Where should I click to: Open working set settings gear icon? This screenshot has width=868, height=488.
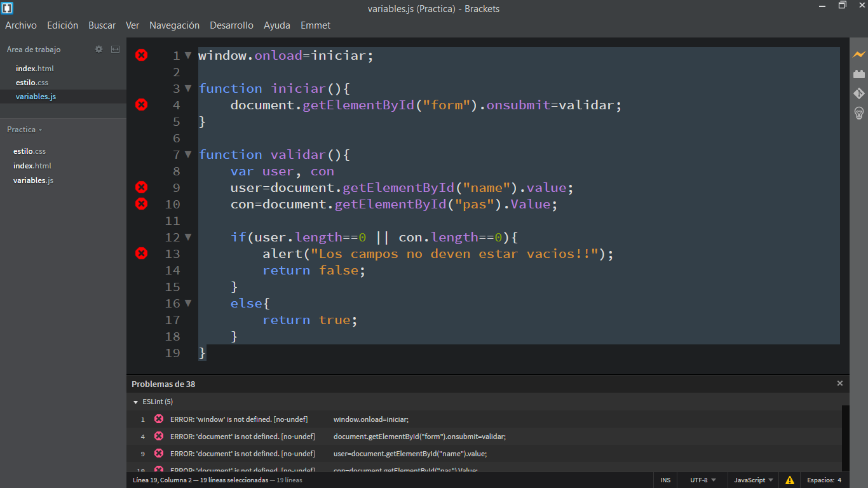[98, 49]
